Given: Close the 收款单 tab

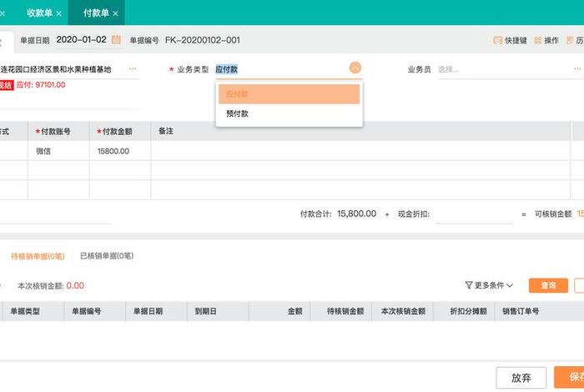Looking at the screenshot, I should [59, 13].
